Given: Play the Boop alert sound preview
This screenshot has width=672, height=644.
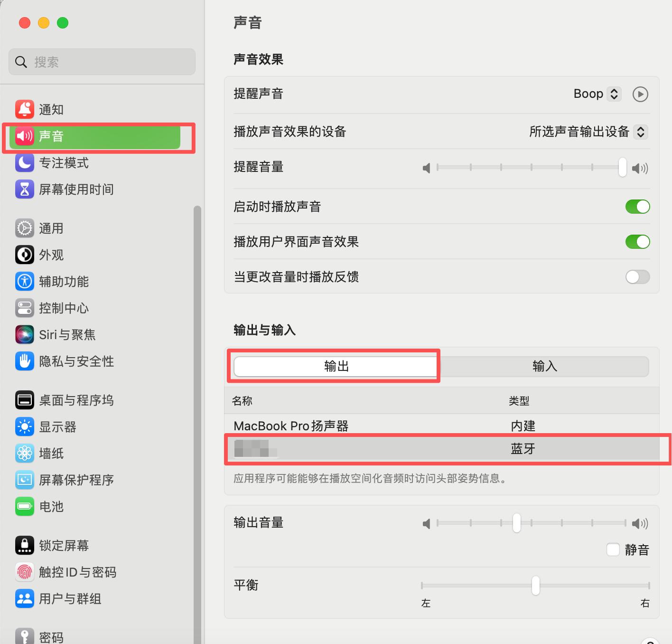Looking at the screenshot, I should (640, 94).
